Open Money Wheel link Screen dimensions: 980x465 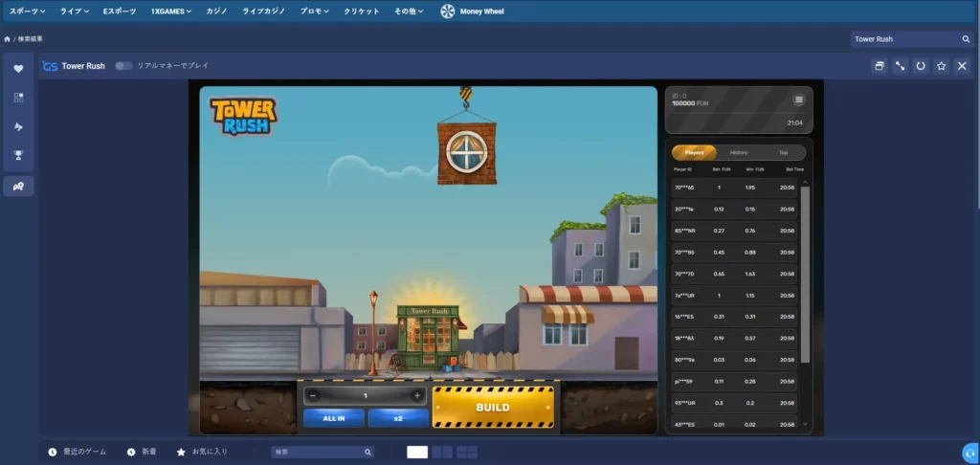(x=482, y=11)
